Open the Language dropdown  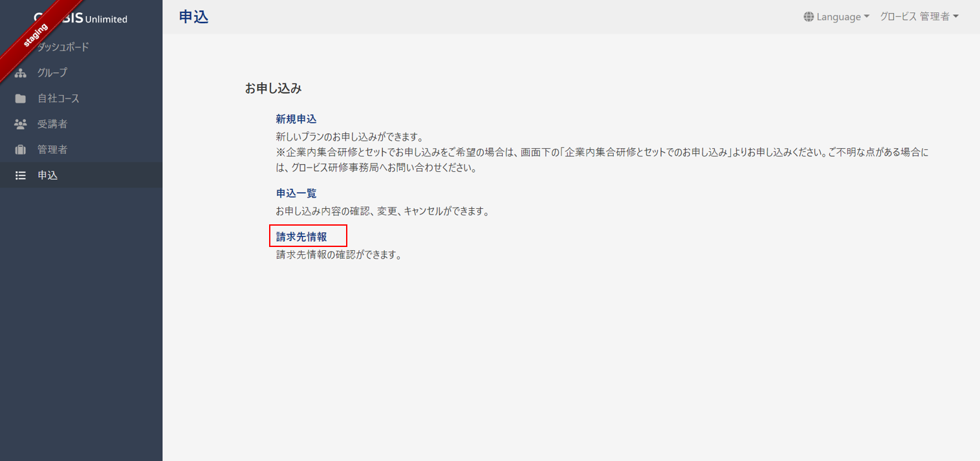[x=836, y=17]
